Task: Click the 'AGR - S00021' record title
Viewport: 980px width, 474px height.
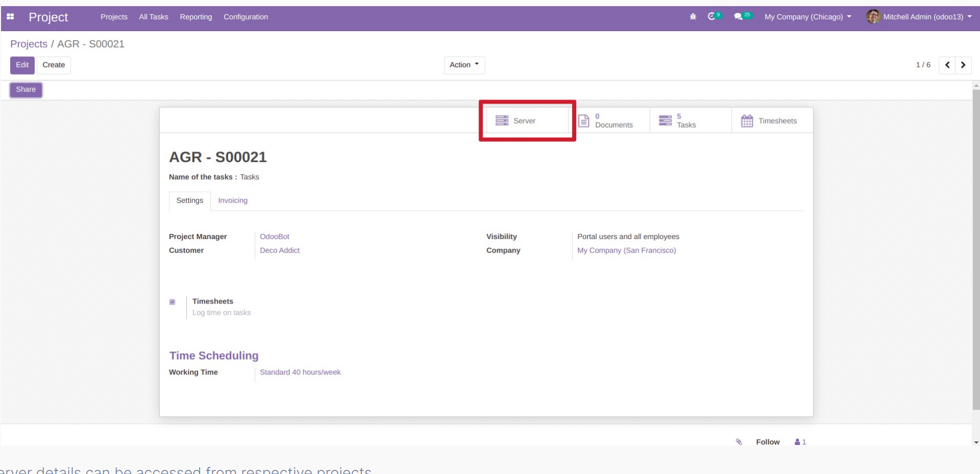Action: (x=218, y=157)
